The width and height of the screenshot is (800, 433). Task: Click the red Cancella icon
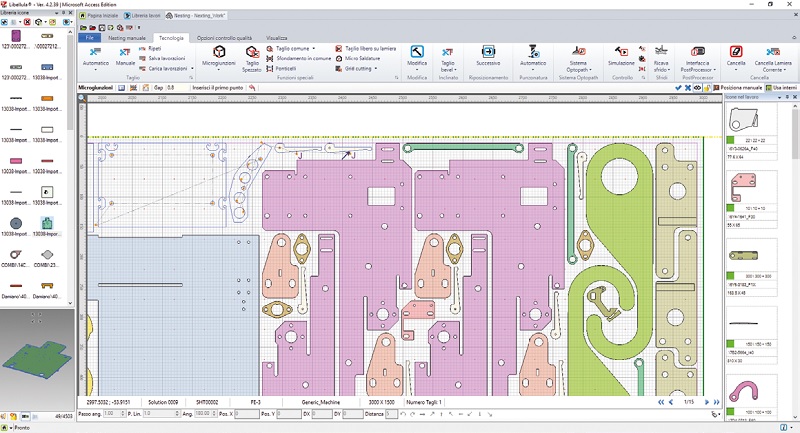(x=736, y=52)
